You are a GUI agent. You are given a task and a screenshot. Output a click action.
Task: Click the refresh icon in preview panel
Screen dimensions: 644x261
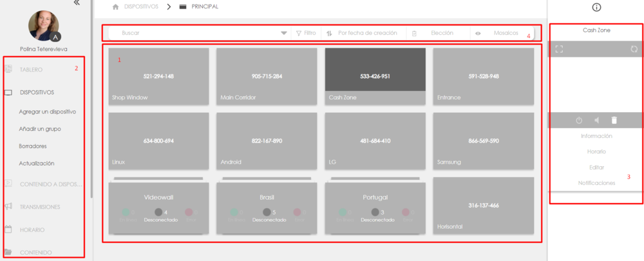pos(633,49)
